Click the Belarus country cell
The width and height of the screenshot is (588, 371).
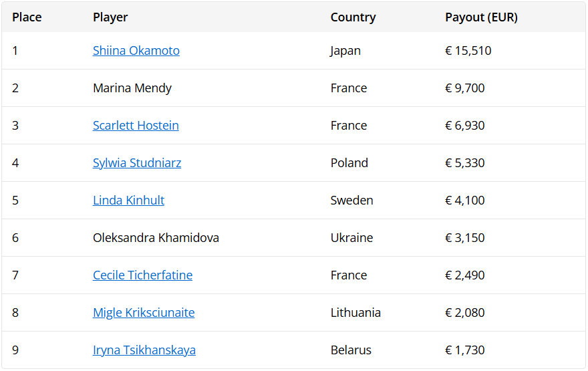point(351,350)
